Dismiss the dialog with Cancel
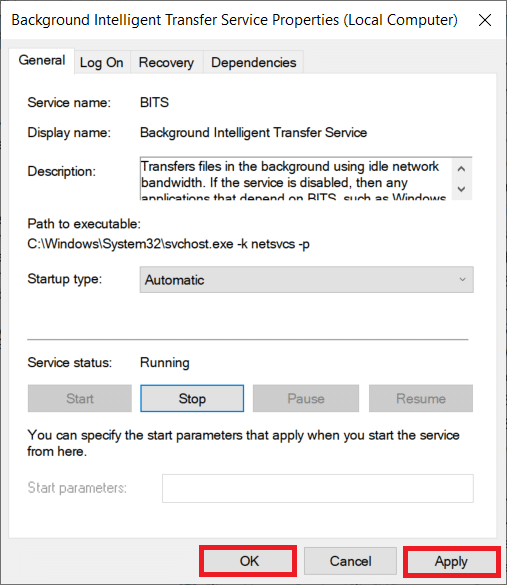Screen dimensions: 507x585 pyautogui.click(x=350, y=561)
